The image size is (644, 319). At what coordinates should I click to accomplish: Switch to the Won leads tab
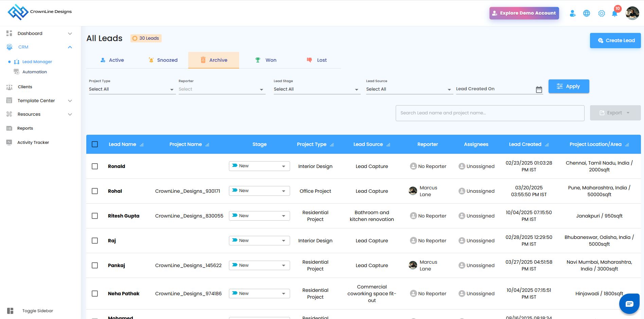pyautogui.click(x=266, y=60)
